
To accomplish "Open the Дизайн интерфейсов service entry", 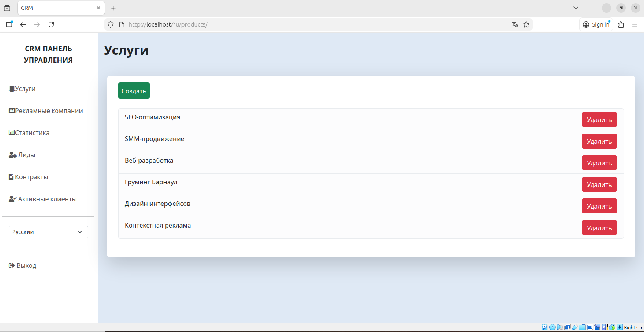I will pos(158,204).
